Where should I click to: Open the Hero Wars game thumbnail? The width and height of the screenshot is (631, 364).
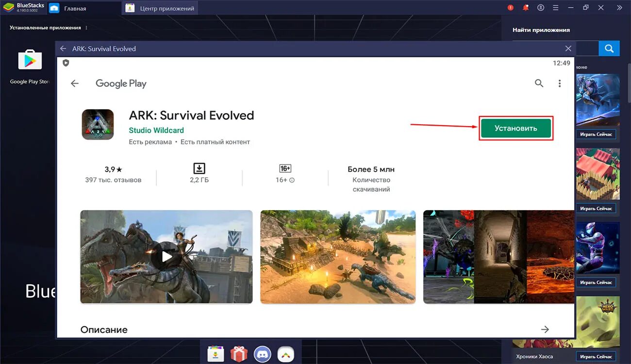click(x=598, y=322)
